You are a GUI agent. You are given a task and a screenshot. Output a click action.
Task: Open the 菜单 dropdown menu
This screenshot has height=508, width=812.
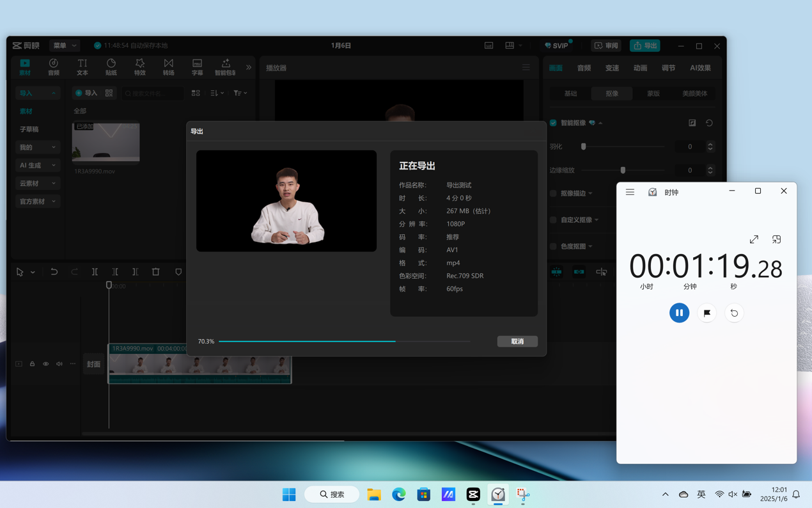click(65, 45)
